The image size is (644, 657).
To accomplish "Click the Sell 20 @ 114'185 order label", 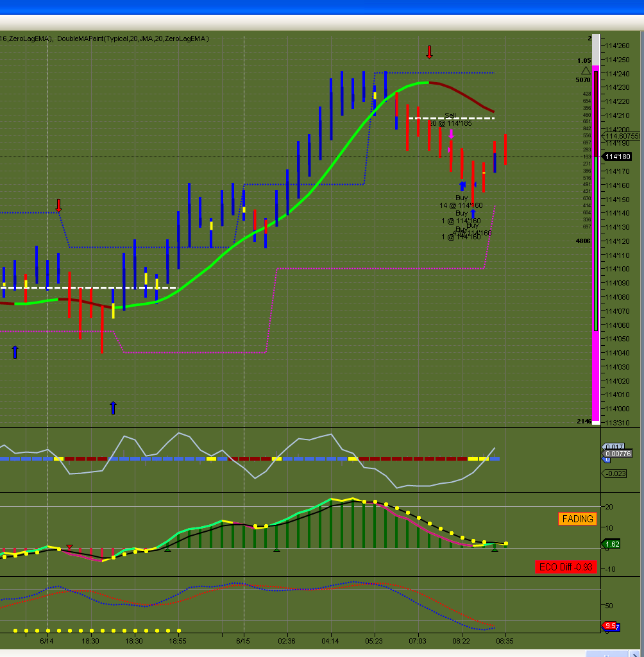I will point(450,119).
